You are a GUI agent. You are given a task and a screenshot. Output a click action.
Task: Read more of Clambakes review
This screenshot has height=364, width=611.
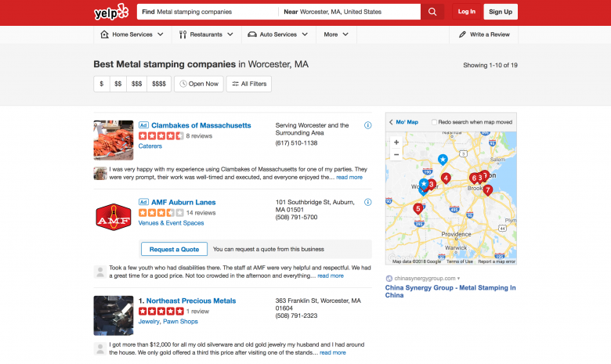tap(349, 177)
